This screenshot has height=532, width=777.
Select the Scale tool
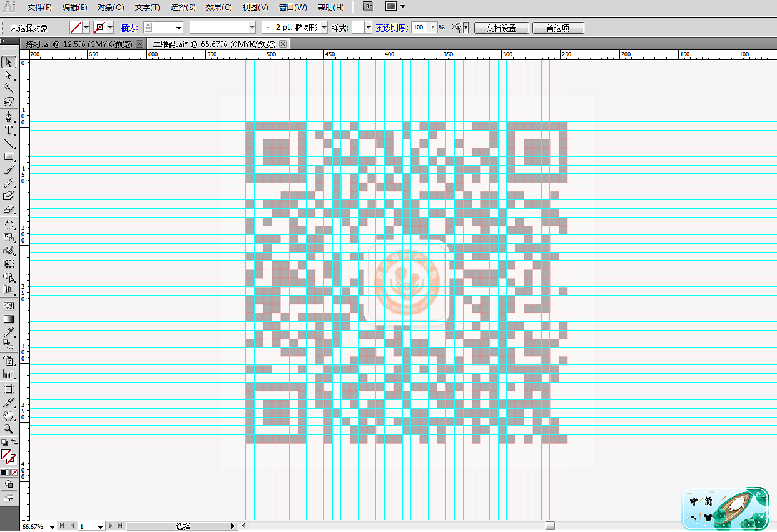coord(9,238)
